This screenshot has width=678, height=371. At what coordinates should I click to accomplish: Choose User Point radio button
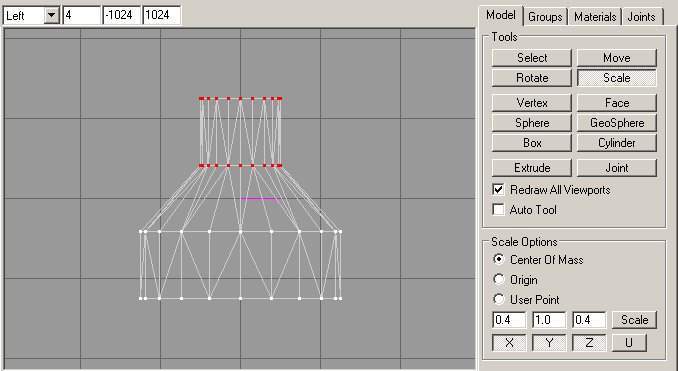(499, 299)
